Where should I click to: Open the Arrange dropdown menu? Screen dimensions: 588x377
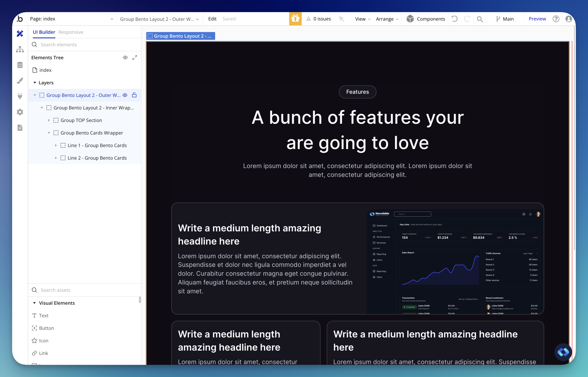[387, 19]
